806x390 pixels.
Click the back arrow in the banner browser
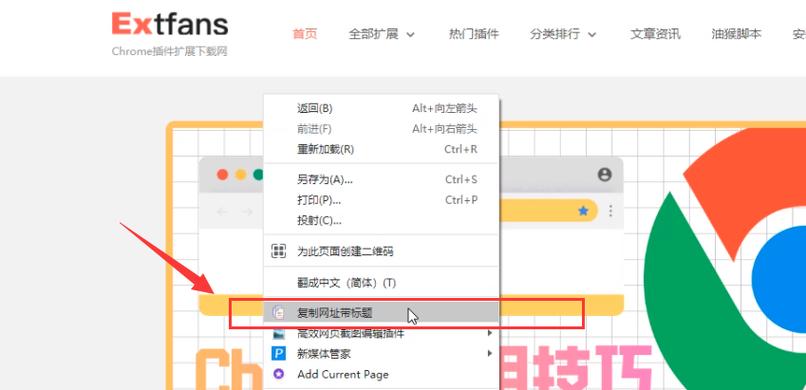pyautogui.click(x=222, y=212)
